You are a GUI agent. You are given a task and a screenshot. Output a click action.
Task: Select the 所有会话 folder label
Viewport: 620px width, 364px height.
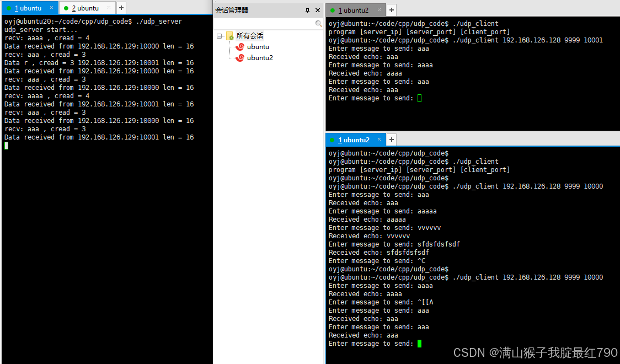click(249, 35)
